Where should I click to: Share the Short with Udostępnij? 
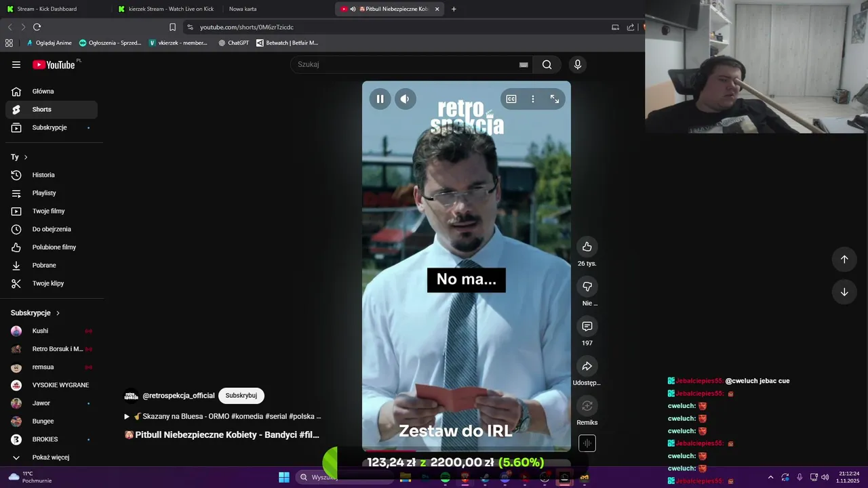click(587, 366)
